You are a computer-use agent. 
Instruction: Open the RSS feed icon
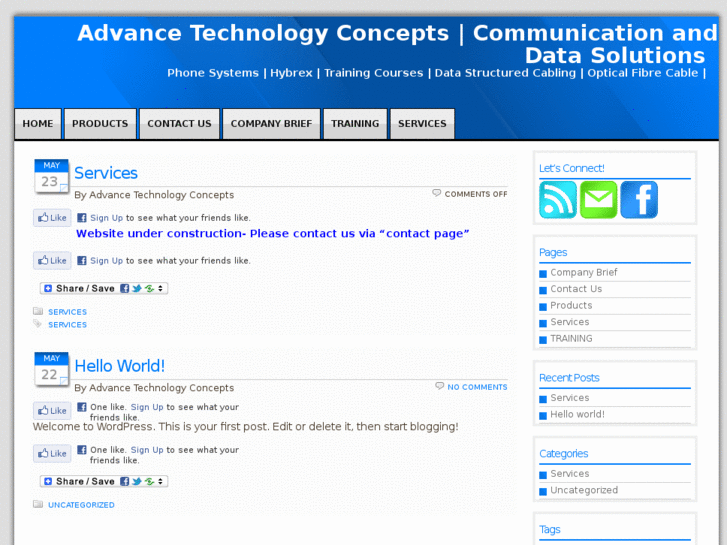pos(558,200)
